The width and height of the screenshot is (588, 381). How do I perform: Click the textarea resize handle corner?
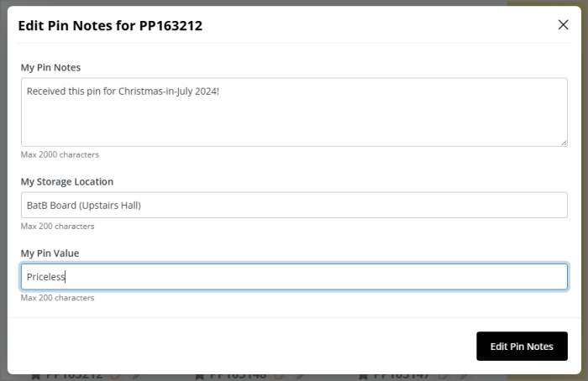[563, 142]
